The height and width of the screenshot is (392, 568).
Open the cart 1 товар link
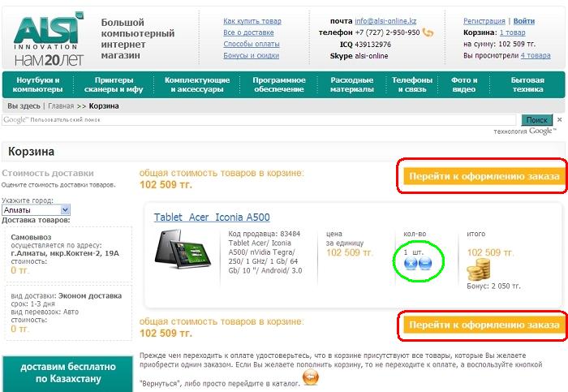(512, 32)
